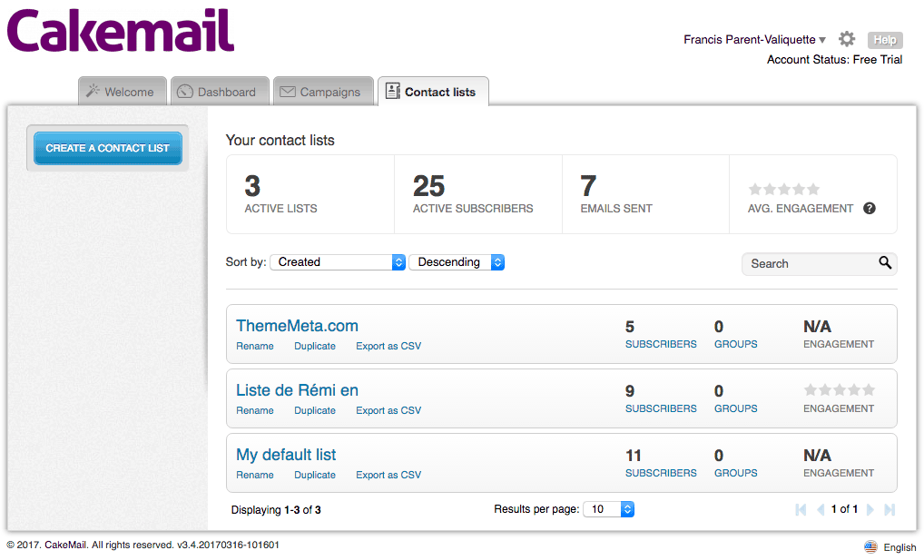Viewport: 924px width, 560px height.
Task: Switch to the Welcome tab
Action: point(123,92)
